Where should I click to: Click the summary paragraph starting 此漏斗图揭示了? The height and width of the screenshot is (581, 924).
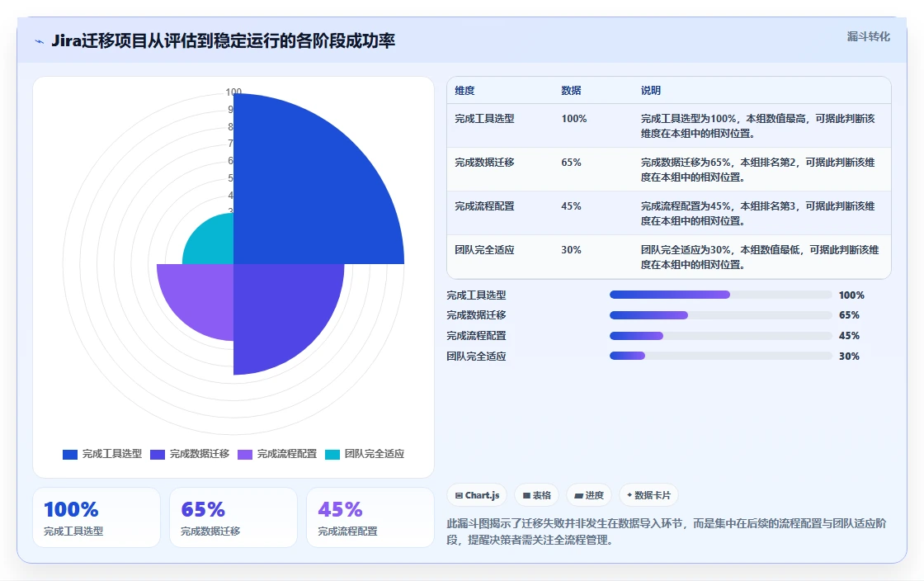pos(667,531)
